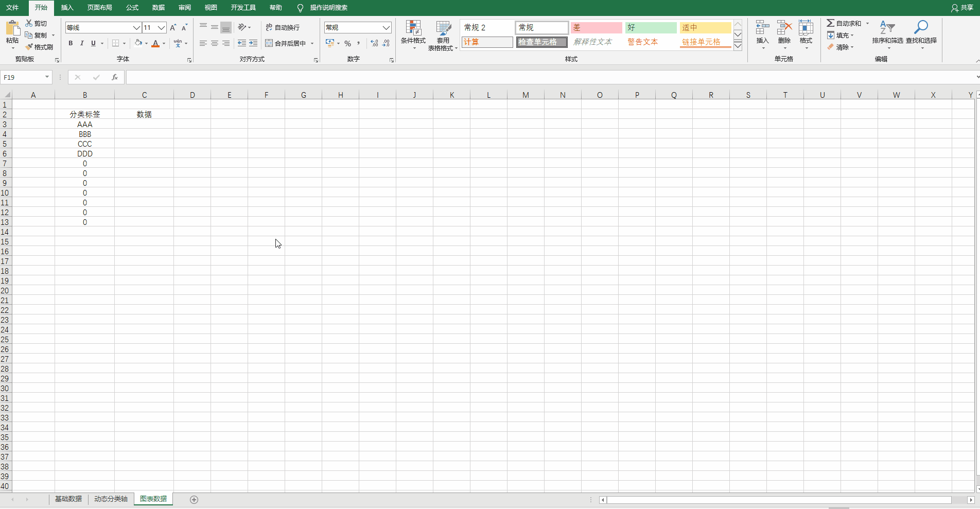Decrease font size with the smaller A icon
Viewport: 980px width, 509px height.
pos(184,27)
